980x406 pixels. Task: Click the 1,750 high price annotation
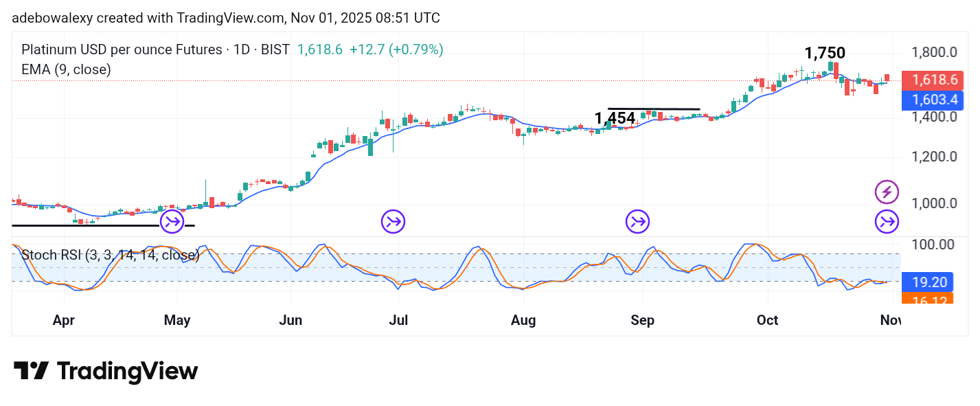(x=825, y=52)
